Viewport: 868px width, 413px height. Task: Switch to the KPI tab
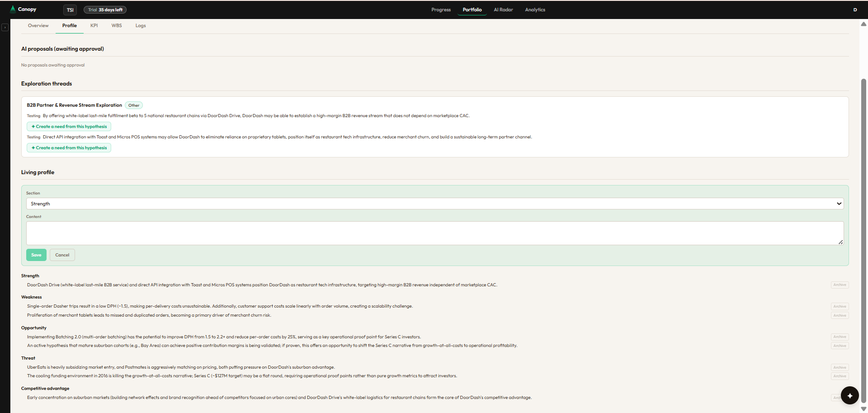94,26
